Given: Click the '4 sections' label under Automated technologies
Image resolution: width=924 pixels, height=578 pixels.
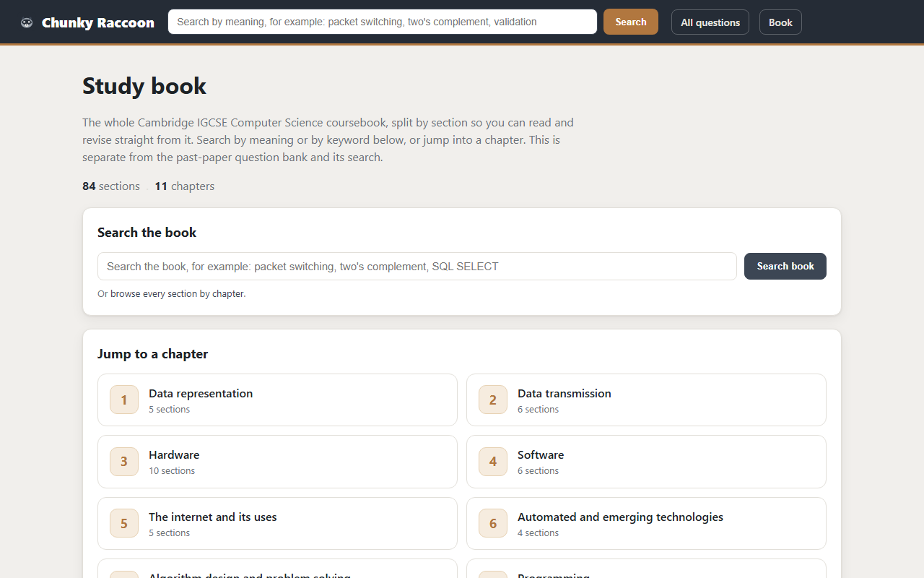Looking at the screenshot, I should (x=539, y=533).
